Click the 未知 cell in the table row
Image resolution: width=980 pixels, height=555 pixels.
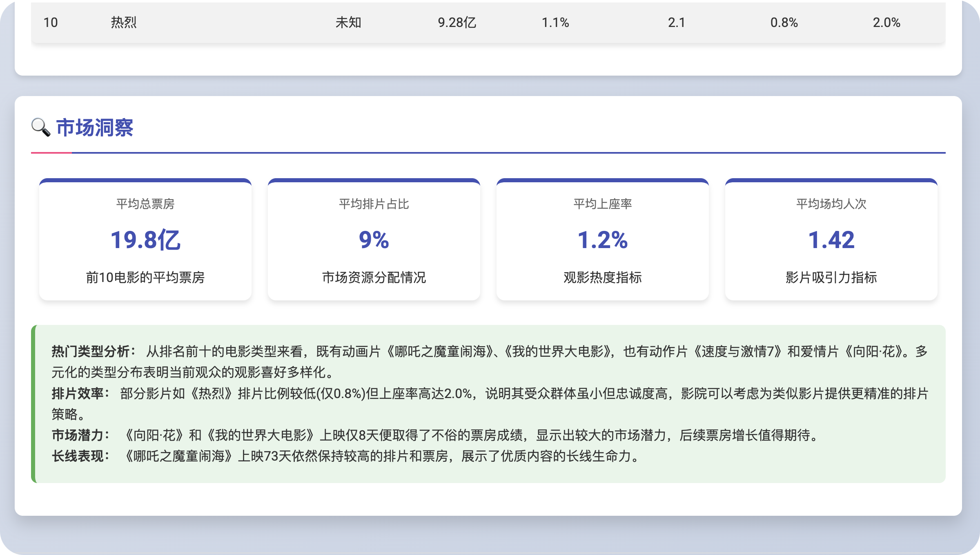pyautogui.click(x=348, y=22)
